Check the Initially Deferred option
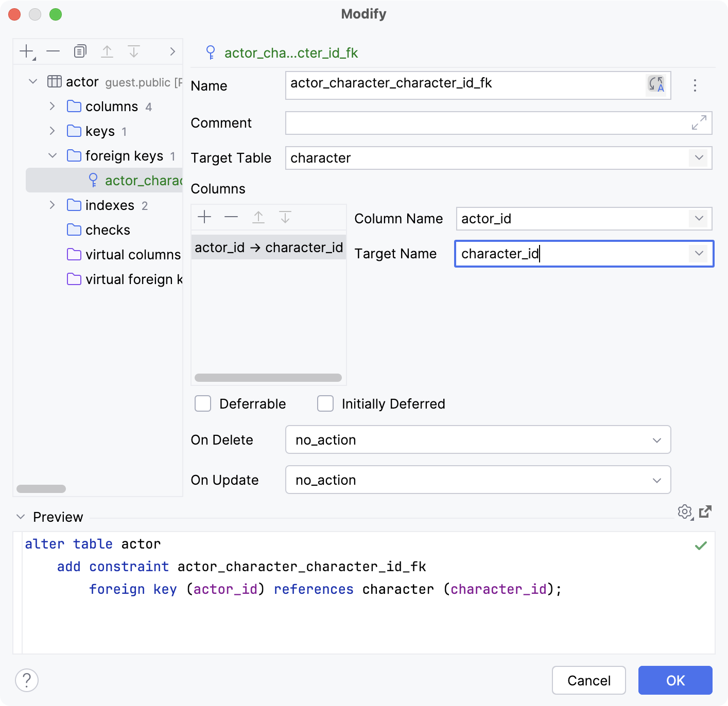Viewport: 728px width, 706px height. click(325, 403)
